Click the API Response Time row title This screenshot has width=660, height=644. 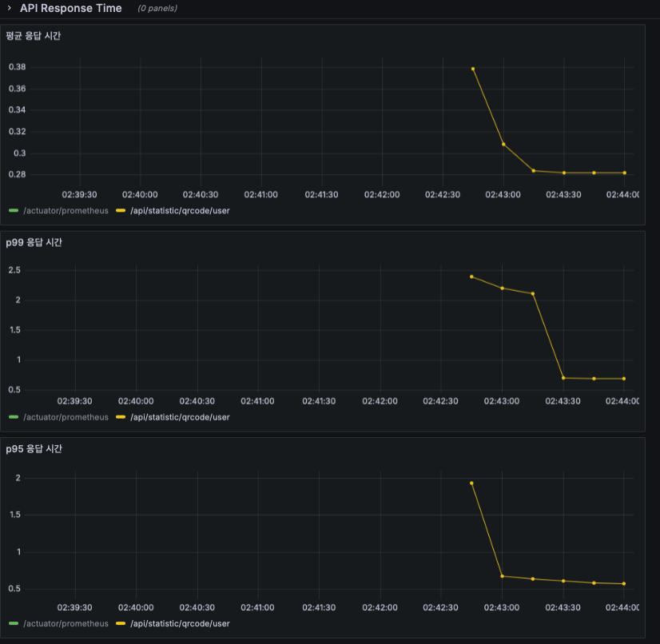tap(70, 8)
